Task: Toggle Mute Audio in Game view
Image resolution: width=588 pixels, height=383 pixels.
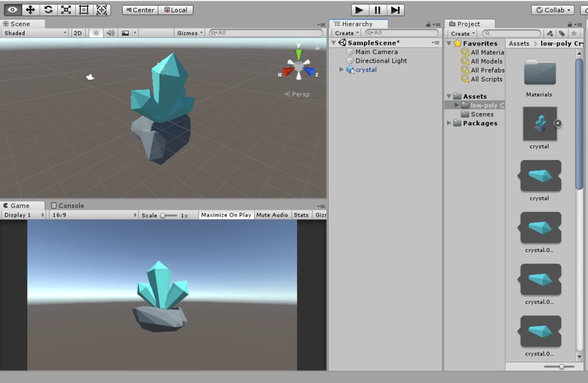Action: pos(272,215)
